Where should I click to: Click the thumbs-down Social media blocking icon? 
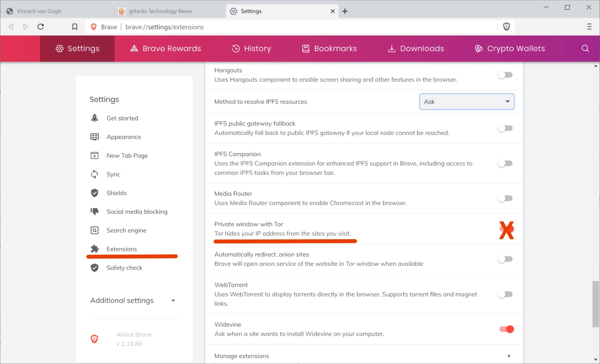[x=95, y=211]
